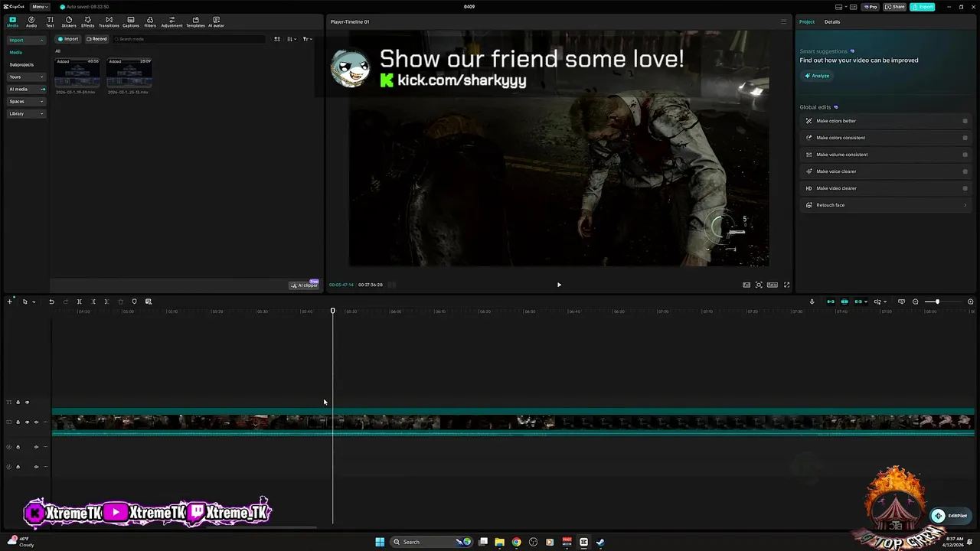980x551 pixels.
Task: Expand the Yours section
Action: click(26, 77)
